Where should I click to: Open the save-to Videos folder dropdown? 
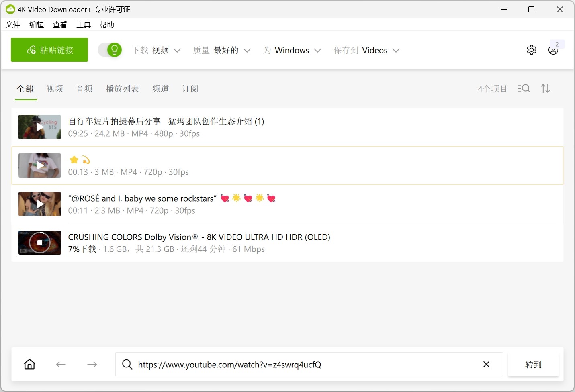pyautogui.click(x=366, y=50)
